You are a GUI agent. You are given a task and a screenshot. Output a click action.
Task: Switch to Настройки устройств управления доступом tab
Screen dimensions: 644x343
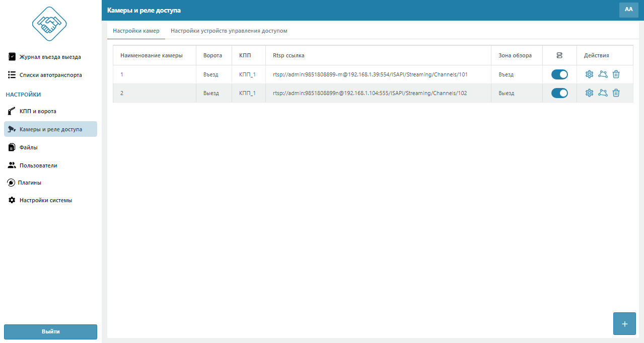229,31
